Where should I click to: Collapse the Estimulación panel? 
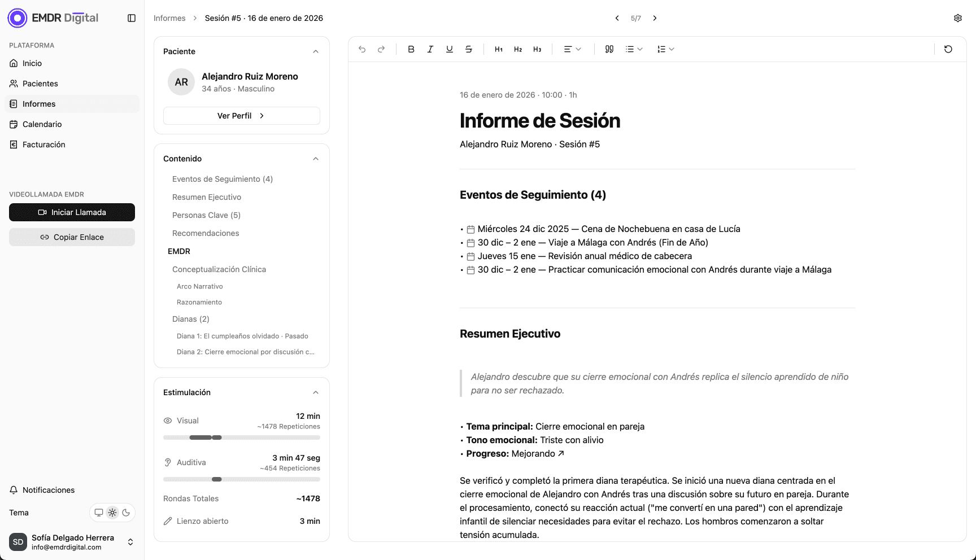(316, 392)
